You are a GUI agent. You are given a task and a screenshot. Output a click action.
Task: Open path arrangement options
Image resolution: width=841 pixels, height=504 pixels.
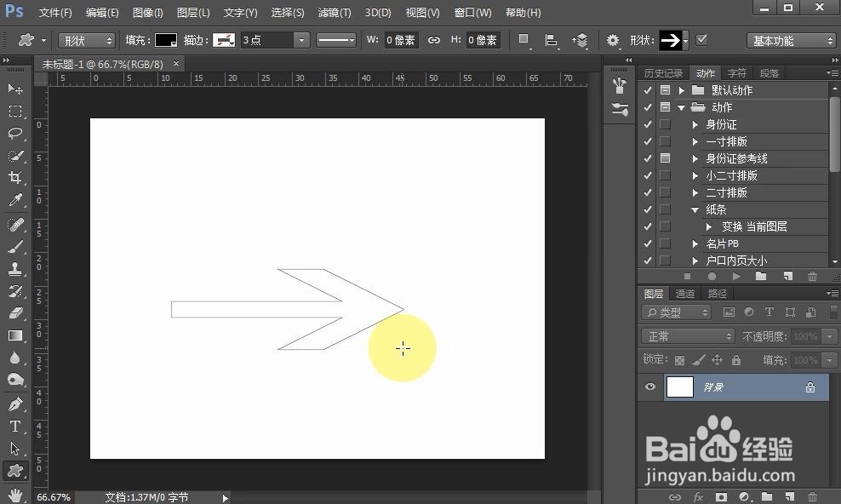(x=580, y=40)
